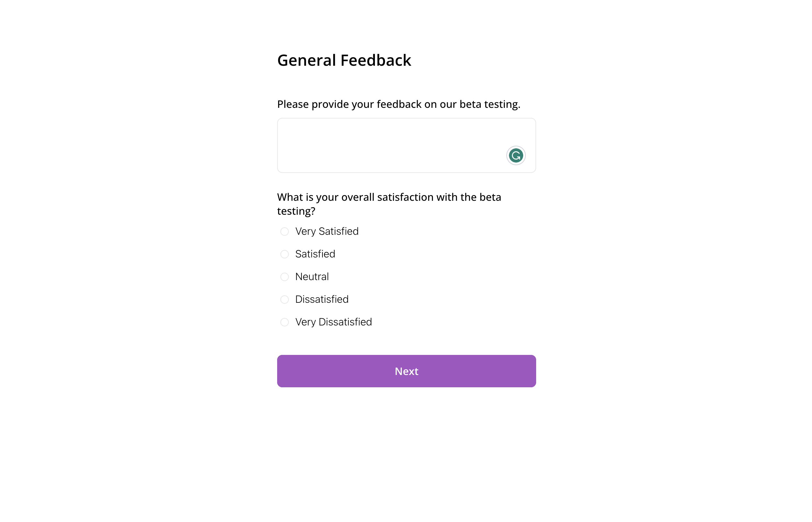Screen dimensions: 812x522
Task: Click the Very Dissatisfied label text
Action: 333,322
